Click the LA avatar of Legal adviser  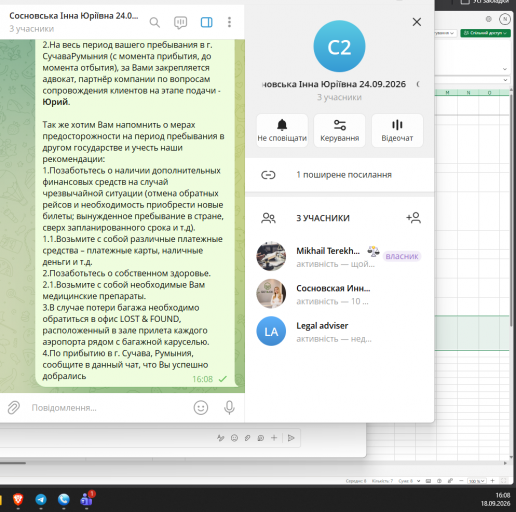[x=271, y=331]
